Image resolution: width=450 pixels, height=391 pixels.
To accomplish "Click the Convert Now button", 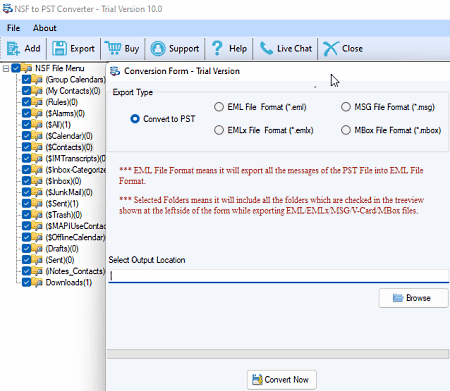I will tap(282, 380).
